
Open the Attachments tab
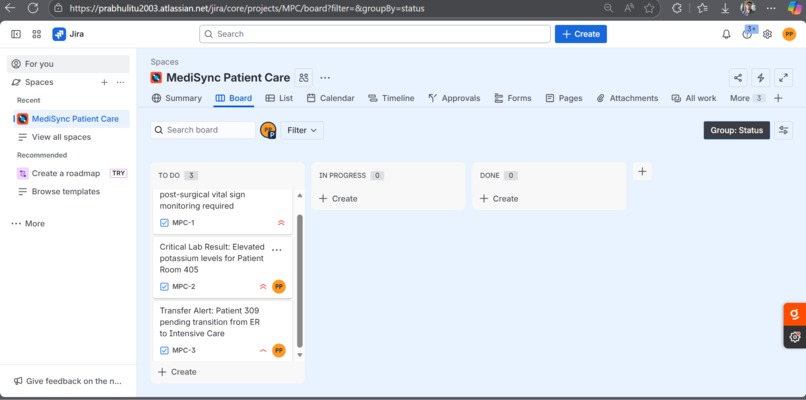(627, 98)
